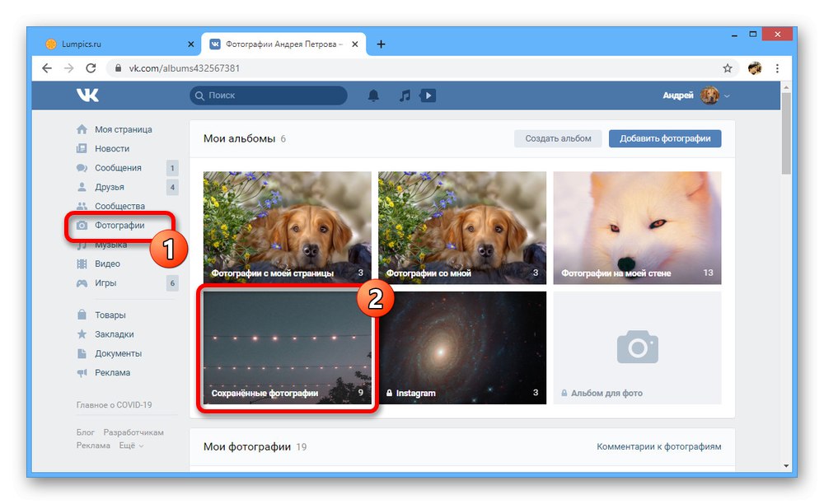Open album Фотографии на моей стене

[x=637, y=228]
